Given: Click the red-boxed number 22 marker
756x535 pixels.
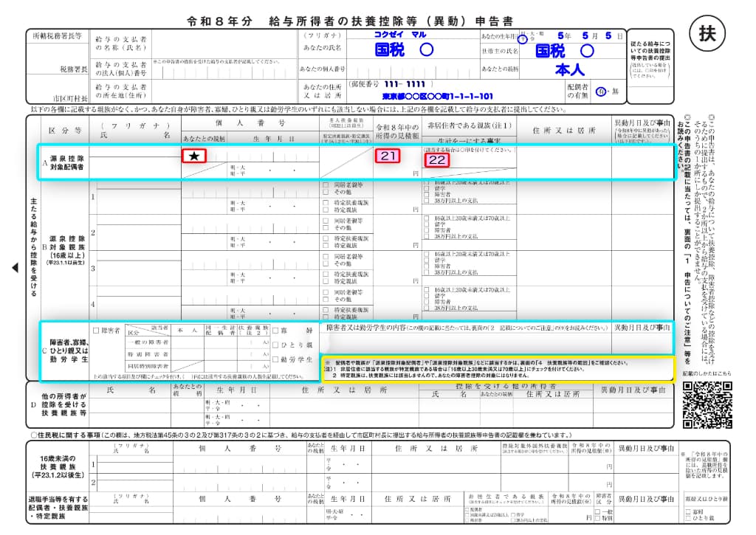Looking at the screenshot, I should [x=437, y=159].
